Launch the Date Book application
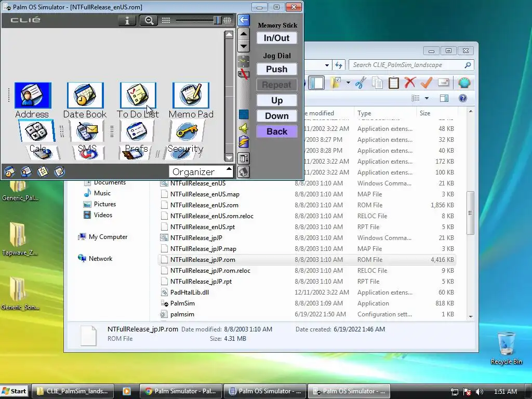 pos(85,96)
